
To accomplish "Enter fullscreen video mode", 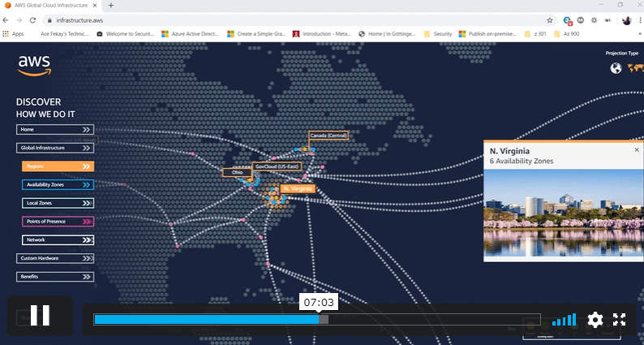I will pyautogui.click(x=619, y=320).
